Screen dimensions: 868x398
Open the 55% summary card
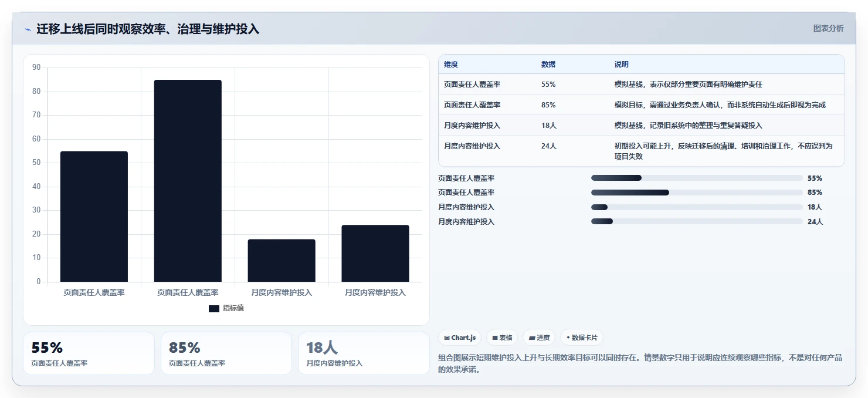(89, 353)
